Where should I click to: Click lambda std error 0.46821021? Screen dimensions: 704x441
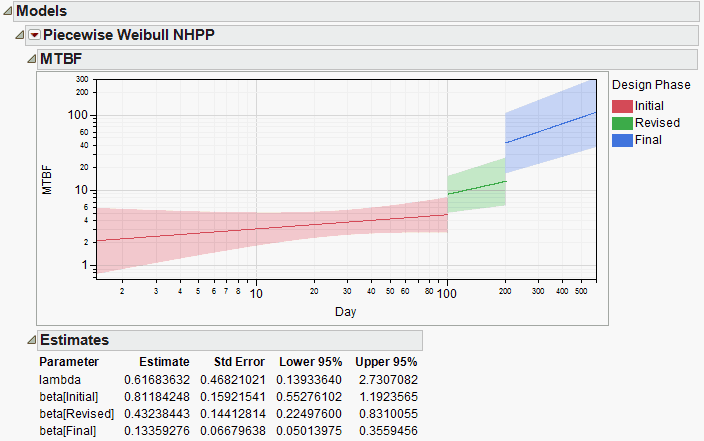point(233,380)
